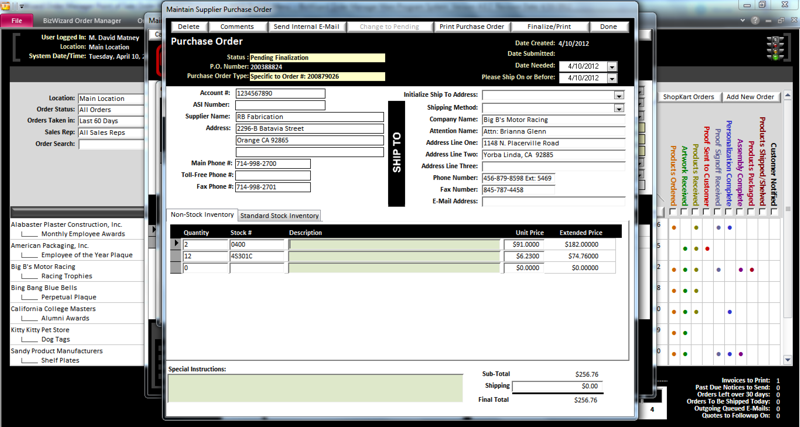Toggle the Customer Notified checkbox

point(774,211)
